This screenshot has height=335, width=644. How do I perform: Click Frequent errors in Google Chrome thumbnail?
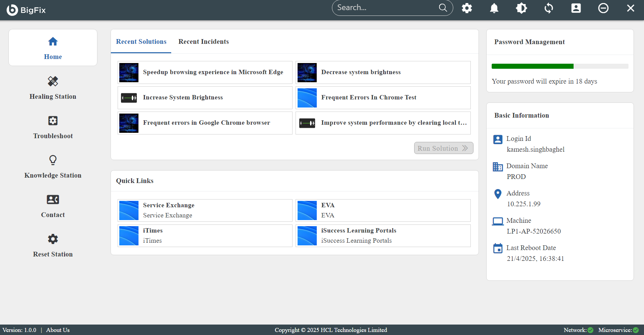[129, 123]
